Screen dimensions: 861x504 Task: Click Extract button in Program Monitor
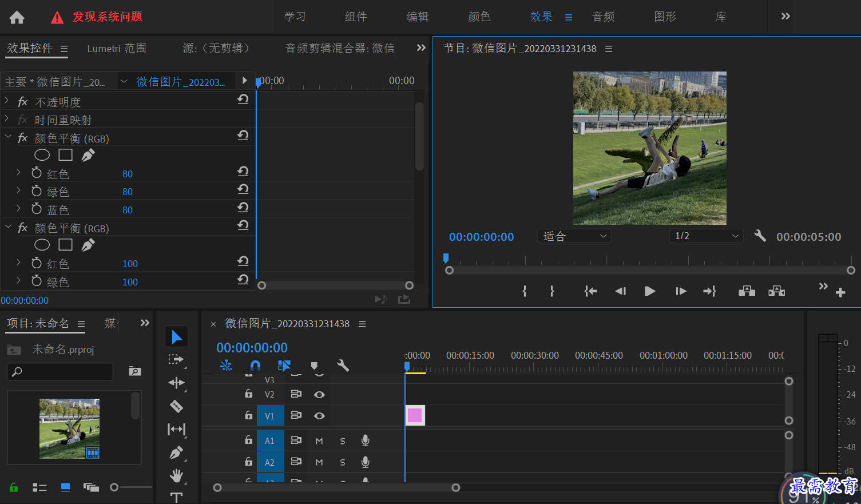(776, 291)
